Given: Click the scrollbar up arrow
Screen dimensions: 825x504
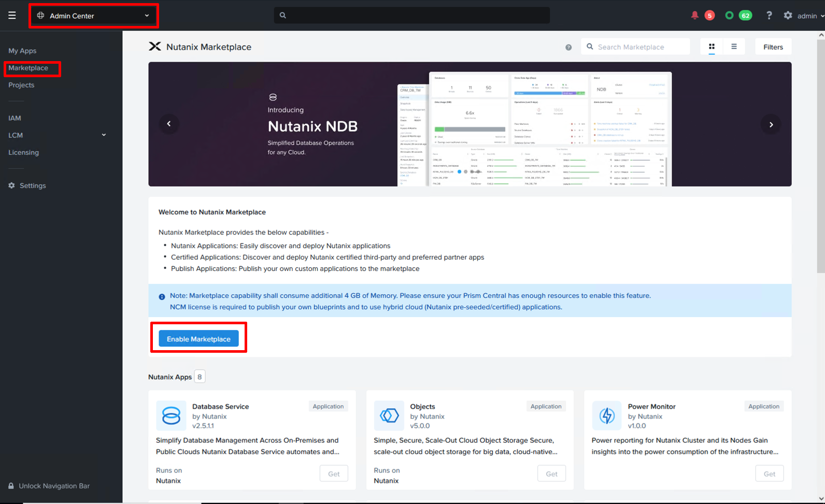Looking at the screenshot, I should (x=821, y=35).
